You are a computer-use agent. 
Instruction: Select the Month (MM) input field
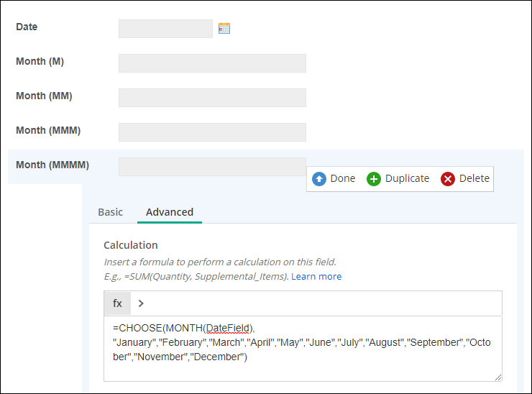pos(212,98)
